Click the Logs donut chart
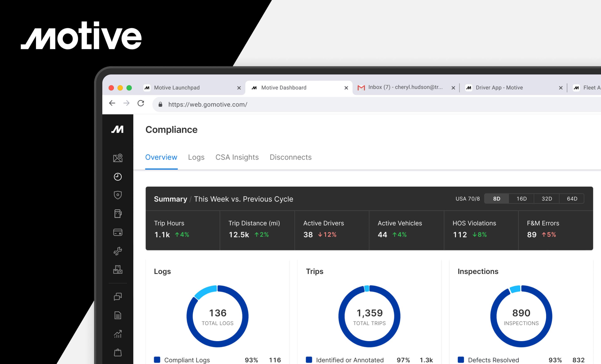The image size is (601, 364). pos(218,316)
